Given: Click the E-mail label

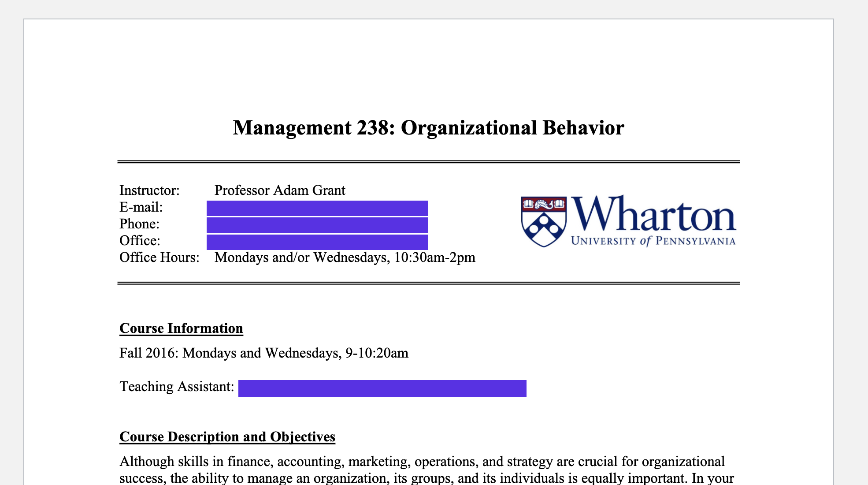Looking at the screenshot, I should coord(141,207).
